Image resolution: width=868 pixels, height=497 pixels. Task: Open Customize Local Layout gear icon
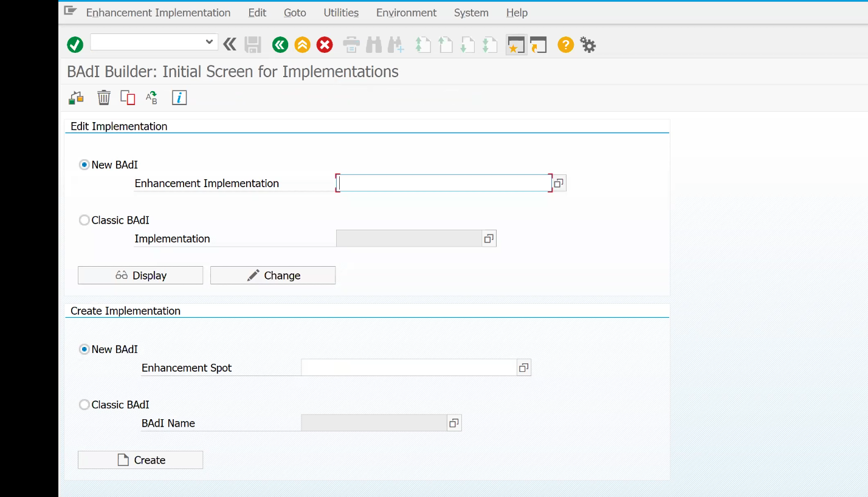coord(588,44)
